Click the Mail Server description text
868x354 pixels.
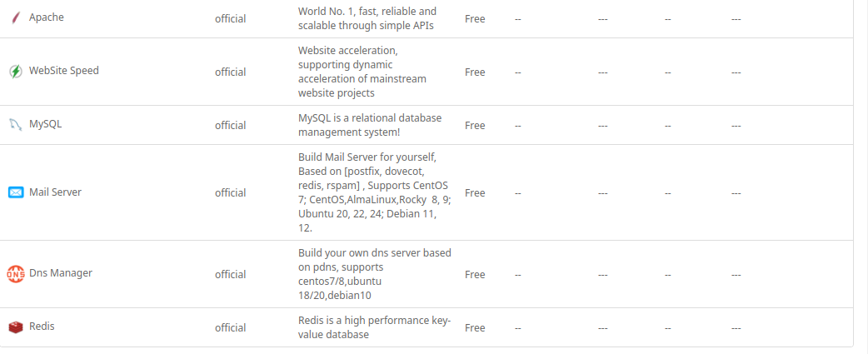click(372, 192)
